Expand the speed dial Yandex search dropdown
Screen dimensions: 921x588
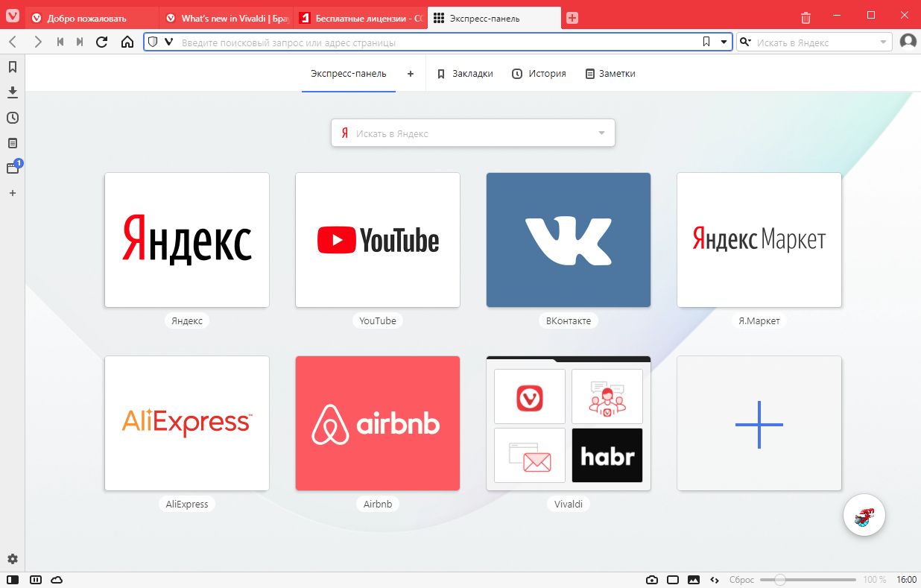coord(601,133)
